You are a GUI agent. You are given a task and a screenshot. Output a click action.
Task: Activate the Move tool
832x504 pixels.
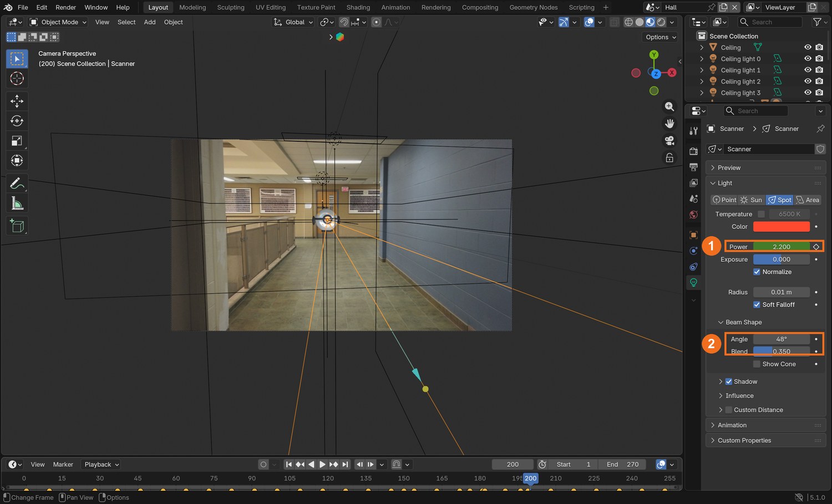pyautogui.click(x=17, y=101)
